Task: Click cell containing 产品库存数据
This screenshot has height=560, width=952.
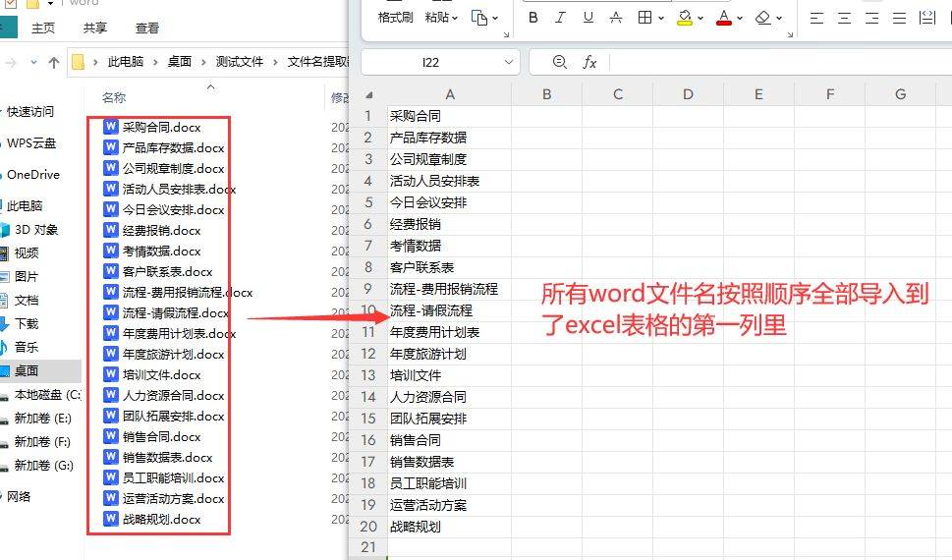Action: 449,138
